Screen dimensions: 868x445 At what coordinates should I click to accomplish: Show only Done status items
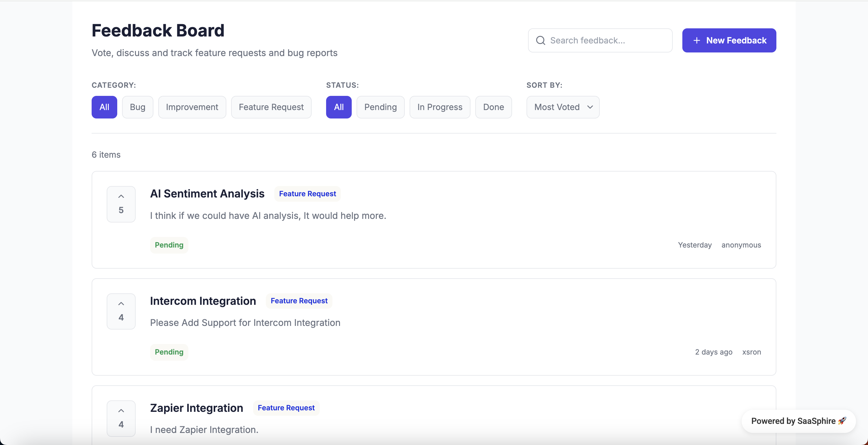(493, 107)
